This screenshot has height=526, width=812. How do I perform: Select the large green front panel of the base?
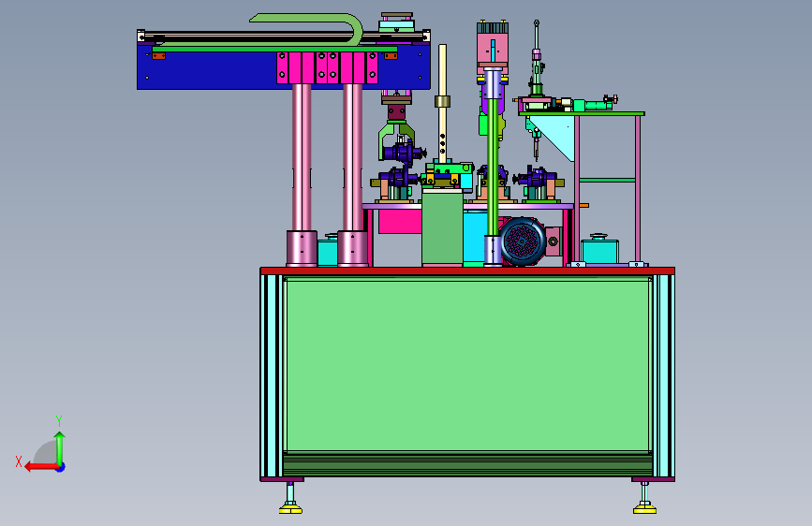[467, 364]
